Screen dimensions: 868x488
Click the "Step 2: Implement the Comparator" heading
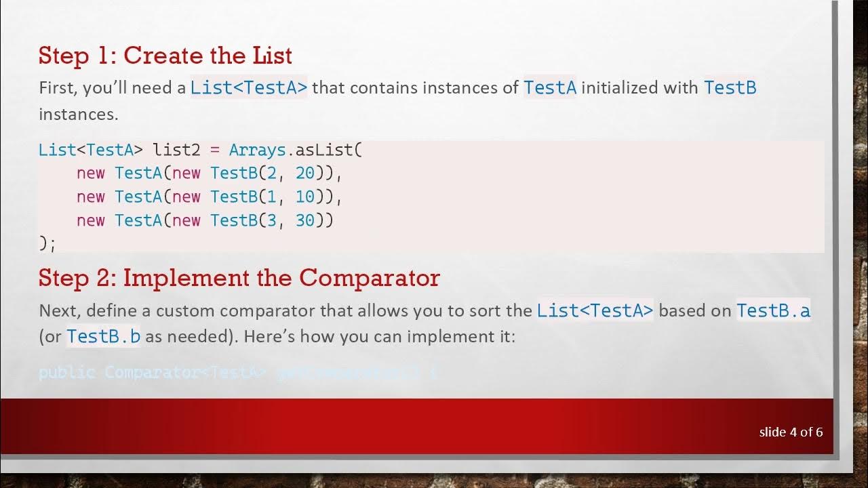tap(239, 278)
